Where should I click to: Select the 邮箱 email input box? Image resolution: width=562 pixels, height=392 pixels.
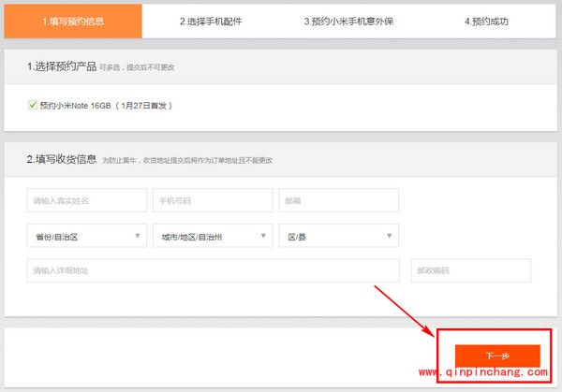click(x=338, y=200)
